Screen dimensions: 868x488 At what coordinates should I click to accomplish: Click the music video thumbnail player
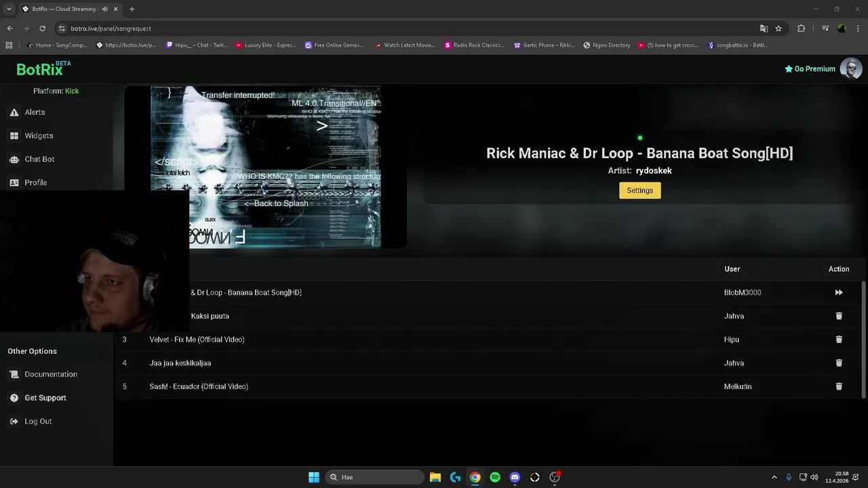265,167
